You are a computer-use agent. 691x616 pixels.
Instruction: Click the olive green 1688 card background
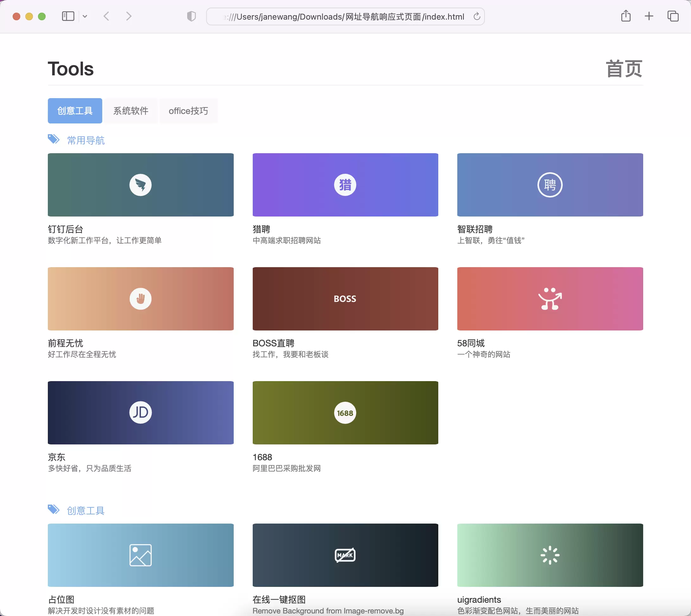[x=345, y=412]
